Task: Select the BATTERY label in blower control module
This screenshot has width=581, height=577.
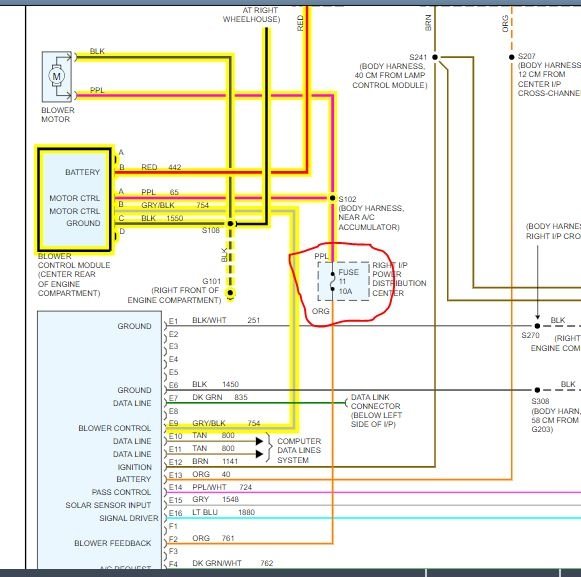Action: (83, 172)
